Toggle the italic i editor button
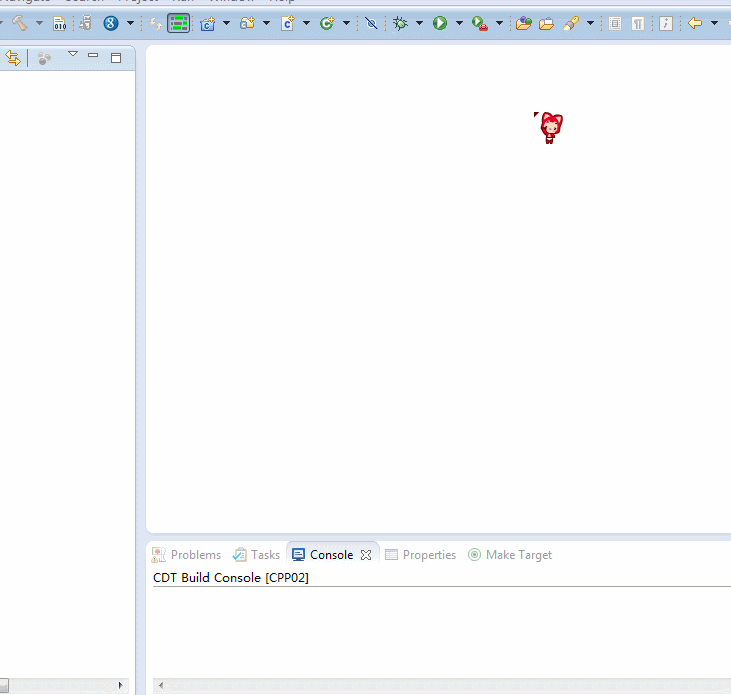The height and width of the screenshot is (695, 731). pyautogui.click(x=666, y=23)
